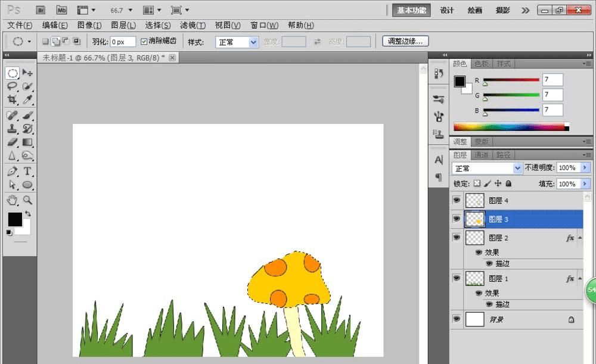
Task: Select the Lasso tool
Action: click(12, 86)
